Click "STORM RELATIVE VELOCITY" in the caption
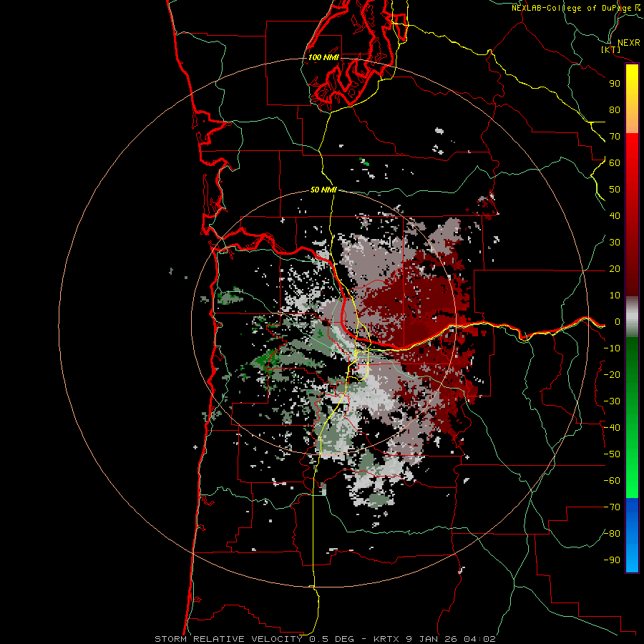Screen dimensions: 644x644 [228, 639]
